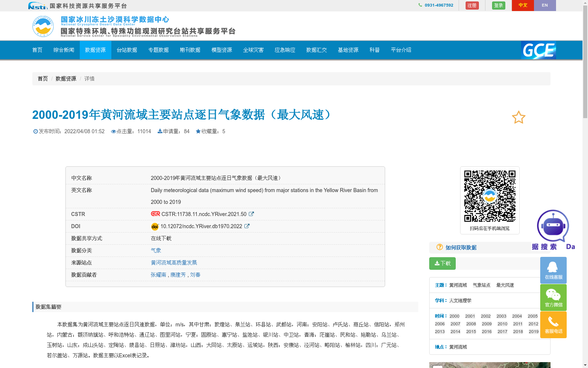Open the 数据资源 nav menu
Viewport: 588px width, 368px height.
coord(95,50)
